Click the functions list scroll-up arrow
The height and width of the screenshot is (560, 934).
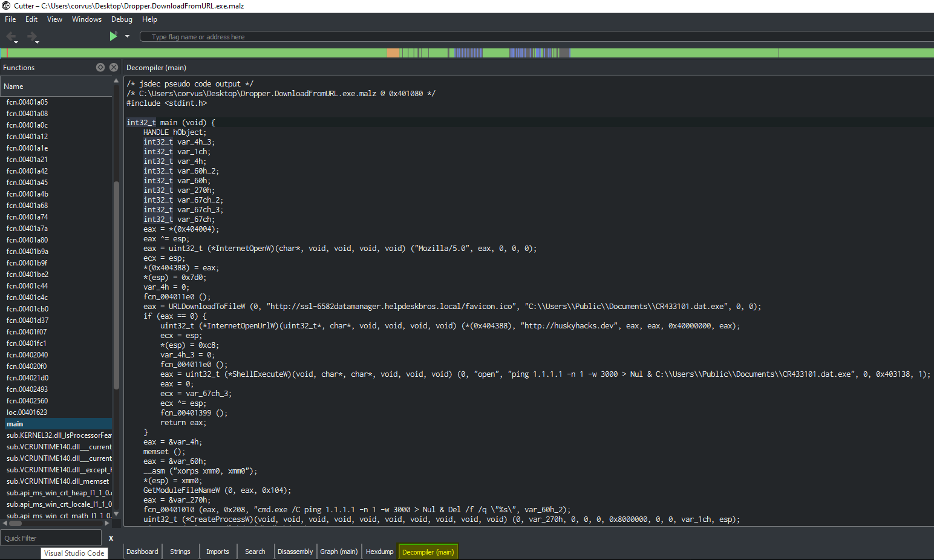[116, 80]
